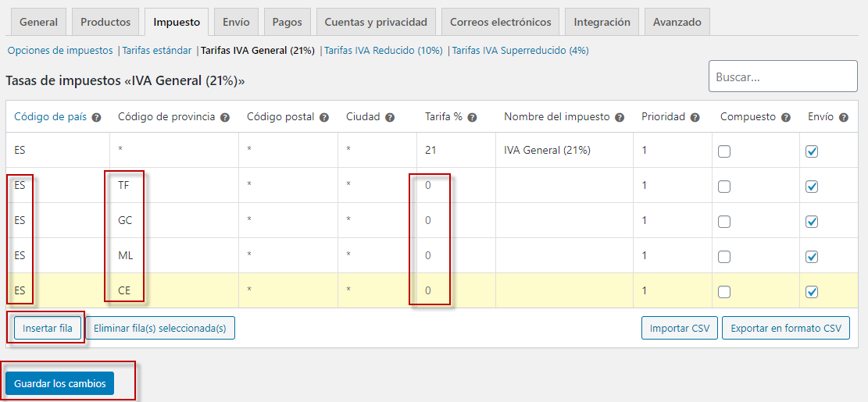Open help tip for Código de país

click(96, 117)
